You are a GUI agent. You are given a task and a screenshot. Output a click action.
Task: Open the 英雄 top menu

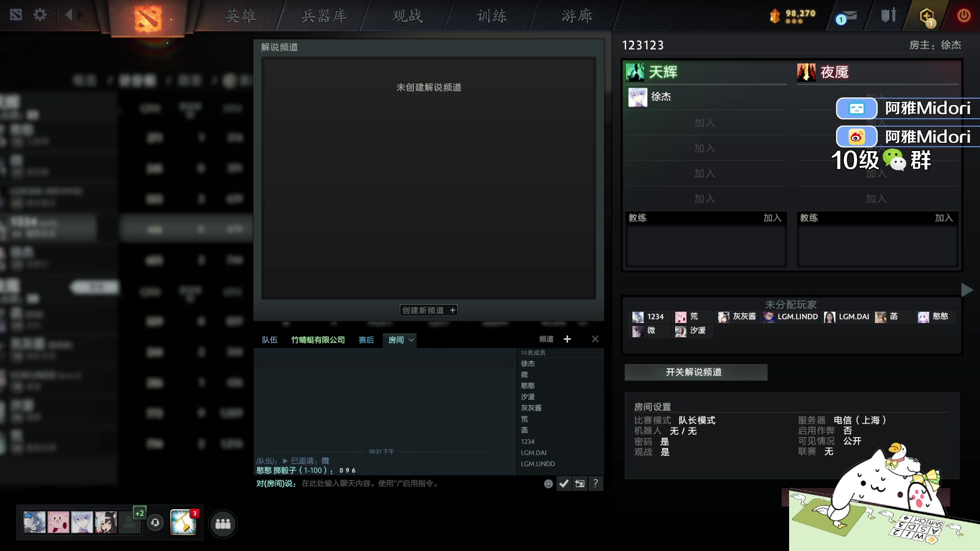(x=241, y=16)
